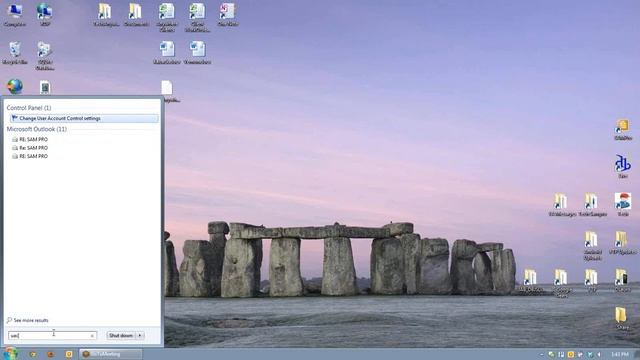Screen dimensions: 640x360
Task: Click the volume icon in the system tray
Action: pos(599,354)
